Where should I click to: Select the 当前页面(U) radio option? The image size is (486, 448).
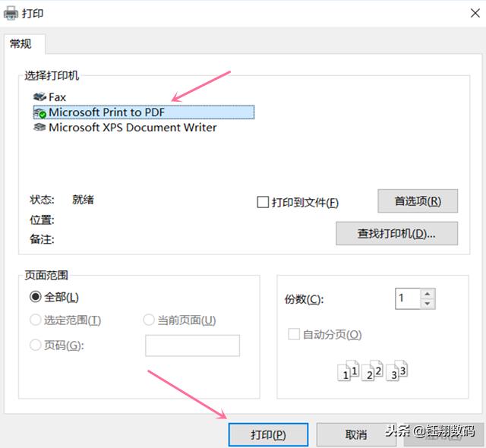pyautogui.click(x=149, y=320)
